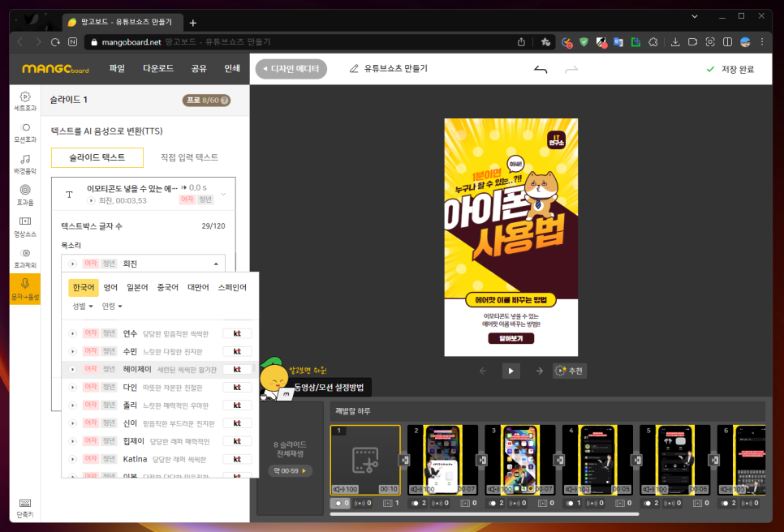Image resolution: width=784 pixels, height=532 pixels.
Task: Open the 인쇄 menu
Action: tap(232, 68)
